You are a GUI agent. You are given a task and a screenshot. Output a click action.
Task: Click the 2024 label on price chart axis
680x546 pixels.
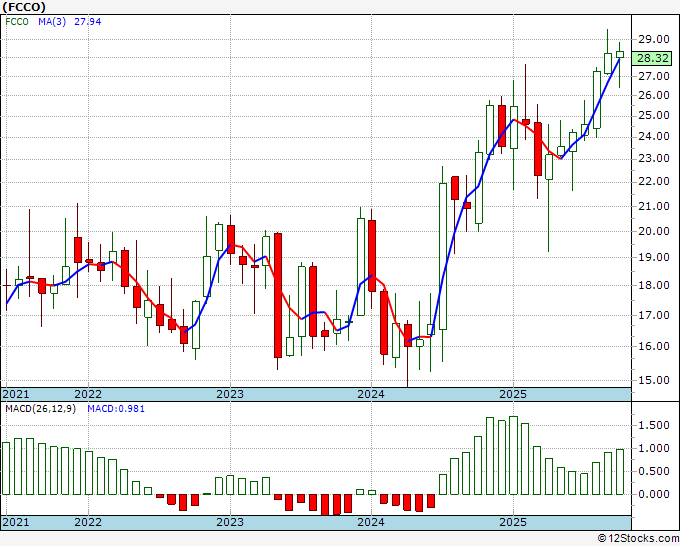[371, 394]
